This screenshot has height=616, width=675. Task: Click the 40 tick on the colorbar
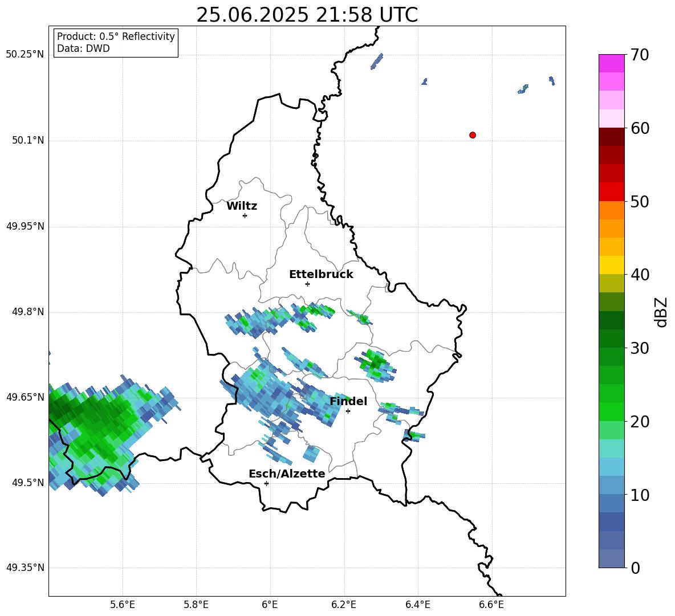pos(639,275)
